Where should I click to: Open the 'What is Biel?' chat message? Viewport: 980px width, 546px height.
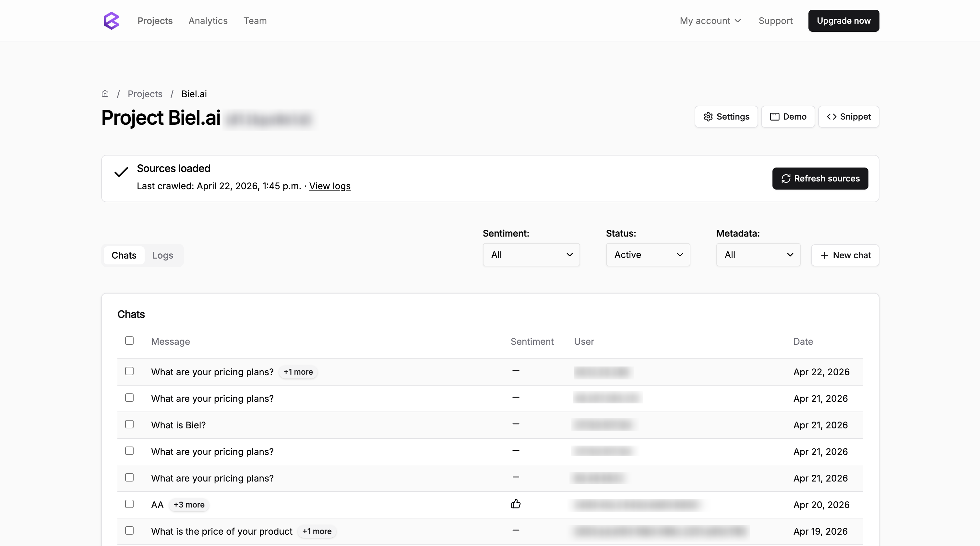pyautogui.click(x=178, y=425)
